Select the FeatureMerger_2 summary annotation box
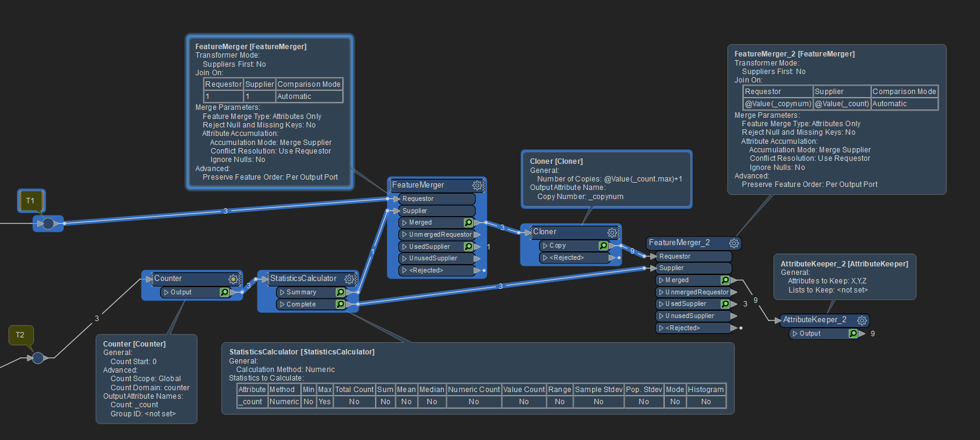Screen dimensions: 980x440 837,120
